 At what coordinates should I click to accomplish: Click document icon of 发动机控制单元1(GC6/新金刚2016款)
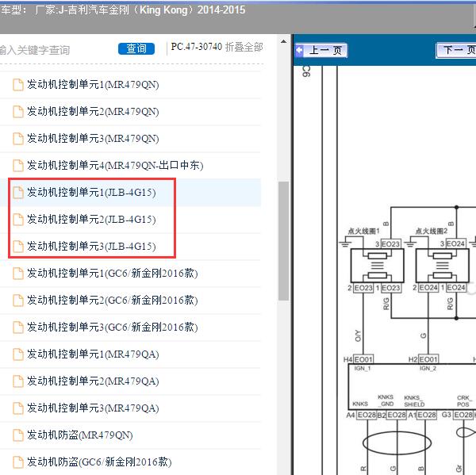(x=18, y=274)
